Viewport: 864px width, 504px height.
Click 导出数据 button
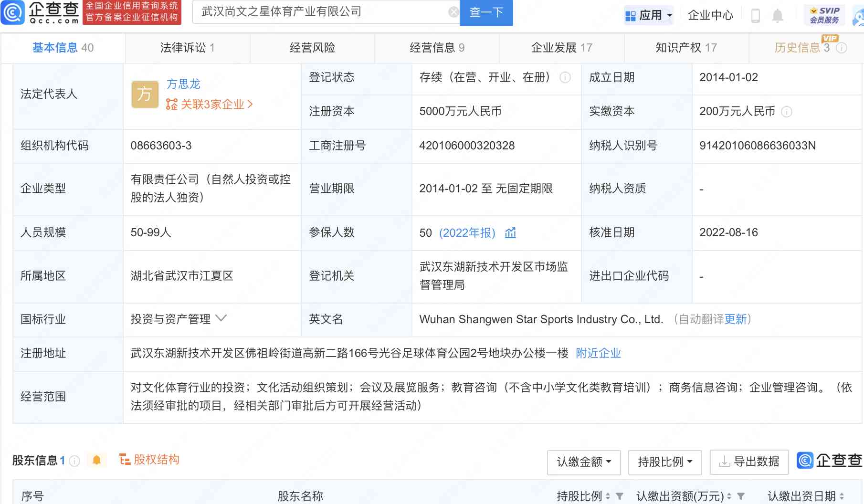[x=749, y=462]
